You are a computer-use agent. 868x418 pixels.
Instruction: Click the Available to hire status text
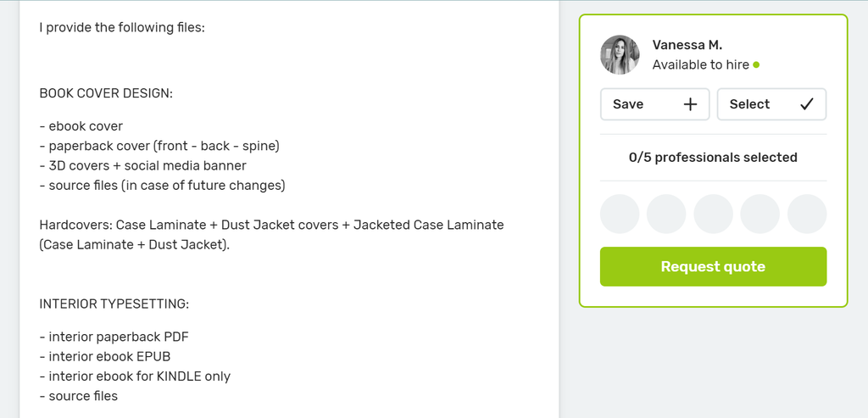pos(701,64)
